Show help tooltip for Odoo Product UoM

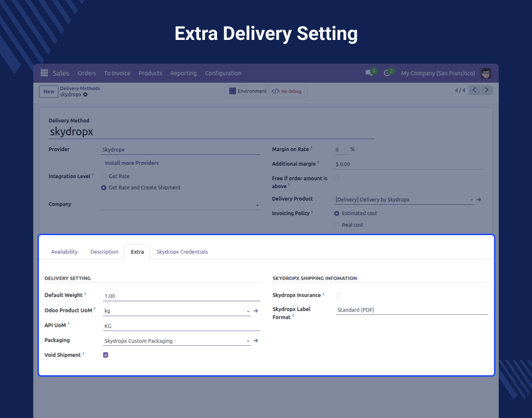[x=95, y=309]
